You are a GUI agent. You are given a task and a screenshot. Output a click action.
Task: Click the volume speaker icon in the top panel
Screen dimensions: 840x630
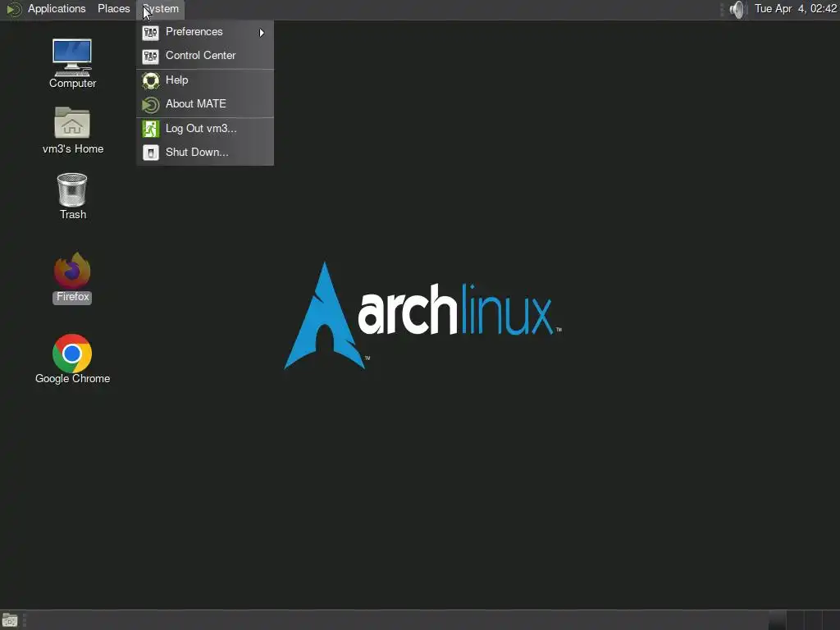click(x=738, y=9)
